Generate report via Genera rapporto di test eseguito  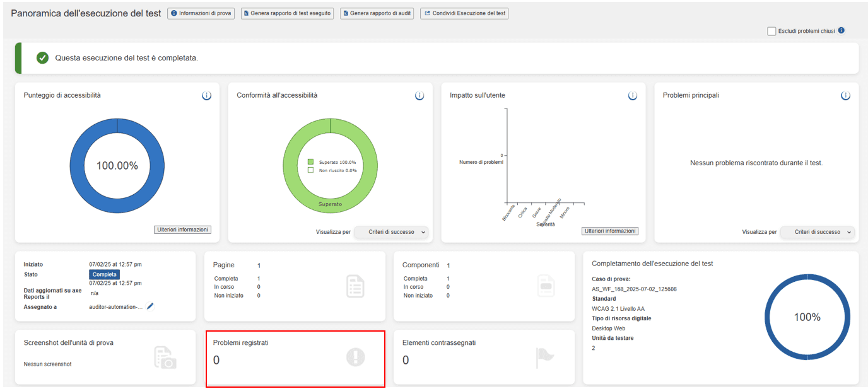coord(288,13)
